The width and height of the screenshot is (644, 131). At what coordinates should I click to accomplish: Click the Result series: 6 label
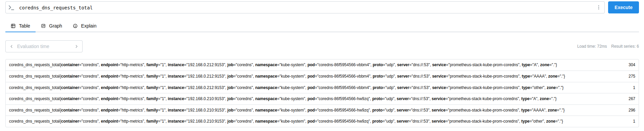(x=625, y=46)
